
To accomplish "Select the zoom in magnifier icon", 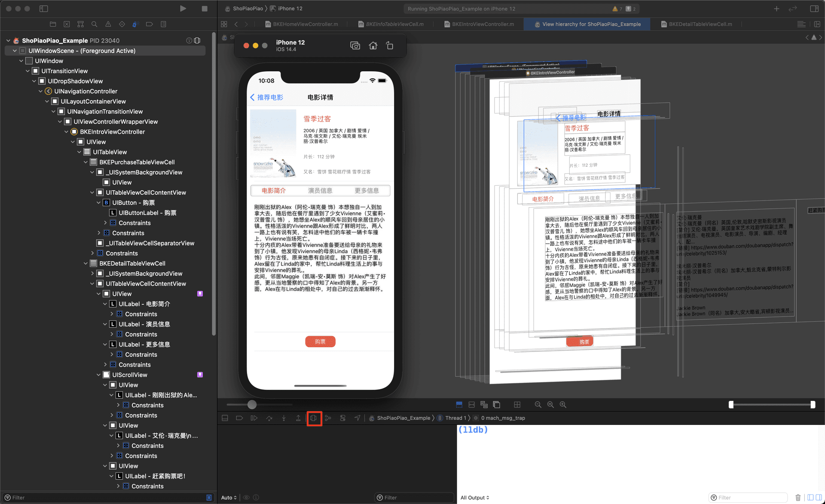I will point(562,404).
